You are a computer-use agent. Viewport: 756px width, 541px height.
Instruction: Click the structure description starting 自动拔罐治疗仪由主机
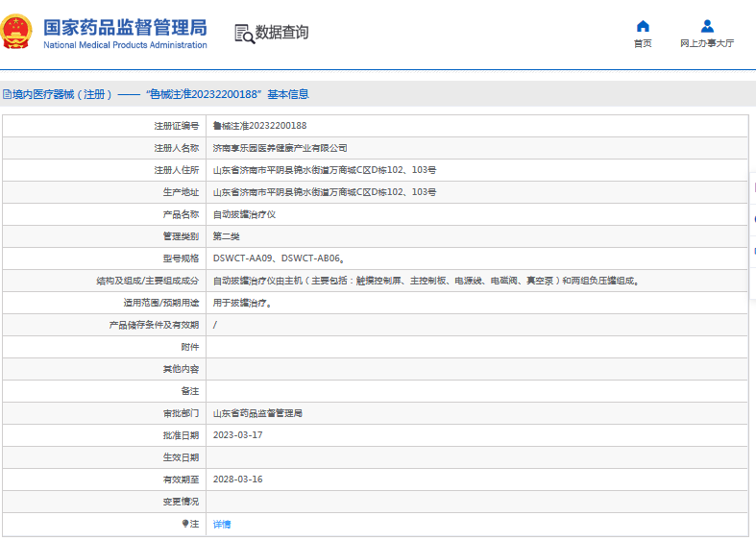coord(427,281)
